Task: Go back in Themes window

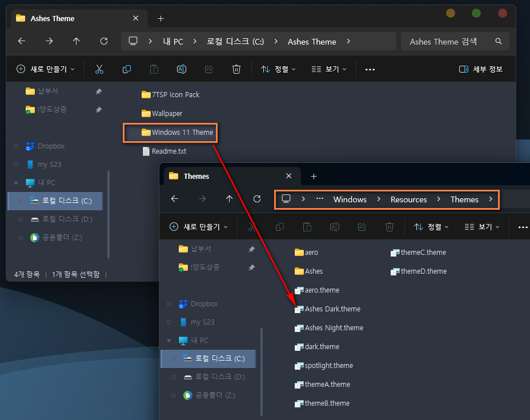Action: pyautogui.click(x=175, y=199)
